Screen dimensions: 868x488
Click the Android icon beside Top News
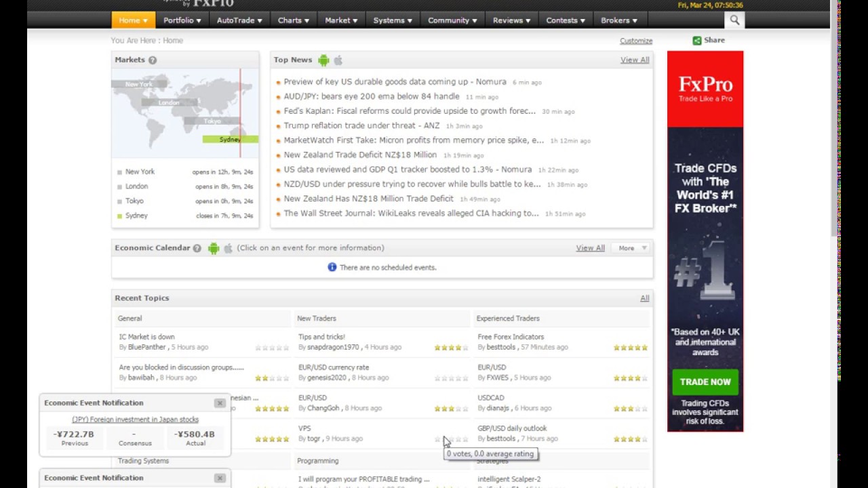323,60
